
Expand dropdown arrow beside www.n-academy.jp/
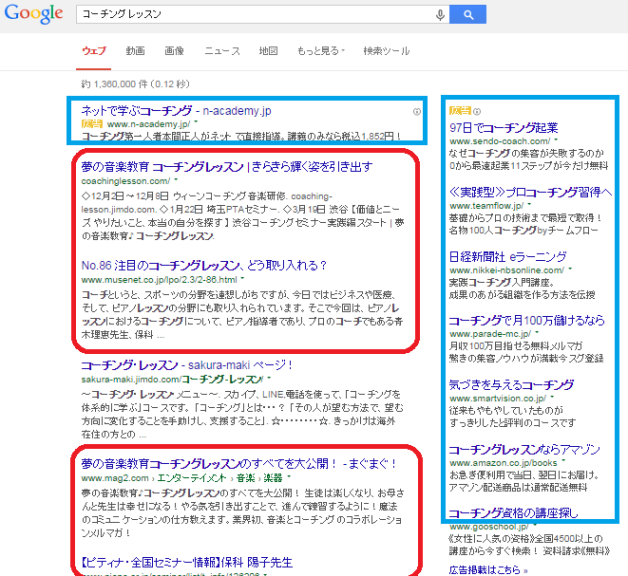click(196, 122)
